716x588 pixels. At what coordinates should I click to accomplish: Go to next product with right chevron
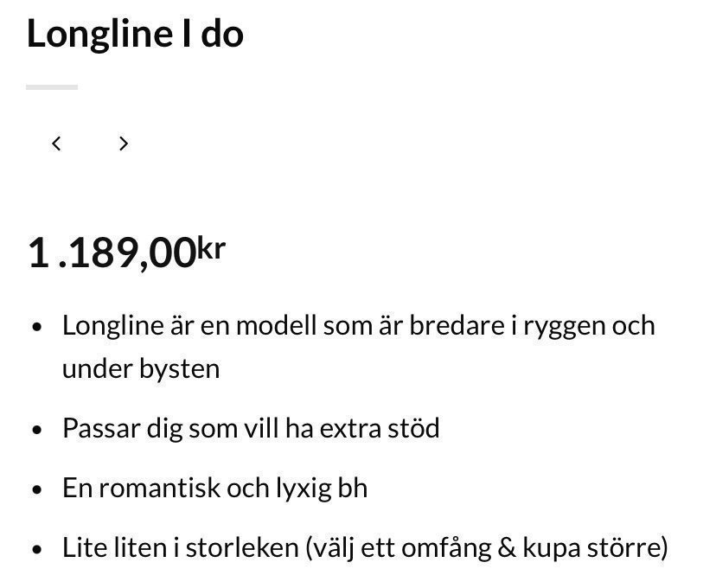pos(124,144)
